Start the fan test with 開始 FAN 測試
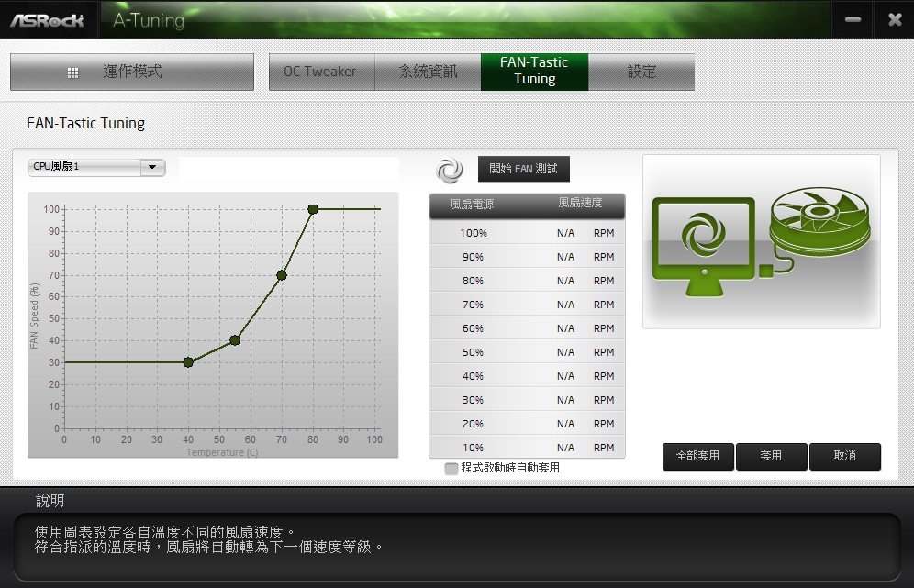 [523, 169]
